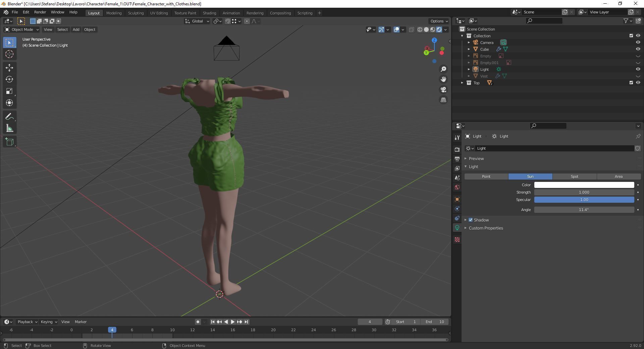Click the viewport zoom magnifier icon

(x=443, y=69)
